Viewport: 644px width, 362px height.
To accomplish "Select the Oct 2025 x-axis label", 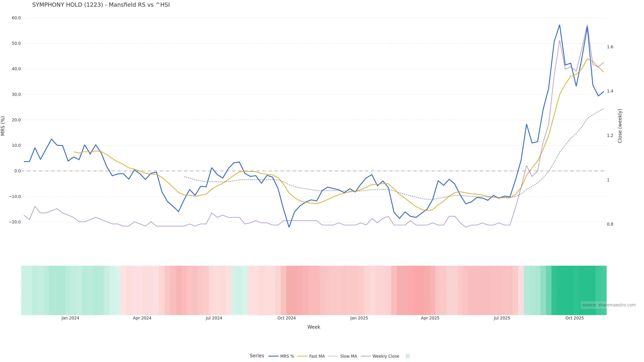I will point(575,318).
